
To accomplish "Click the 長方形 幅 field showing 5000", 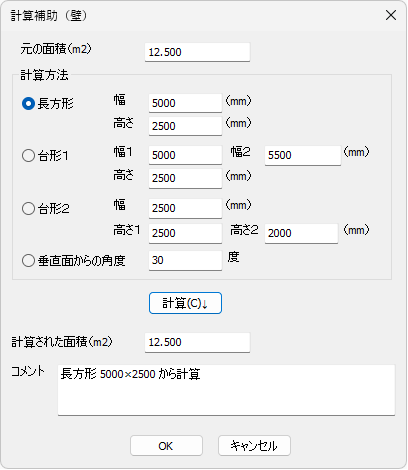I will 185,103.
